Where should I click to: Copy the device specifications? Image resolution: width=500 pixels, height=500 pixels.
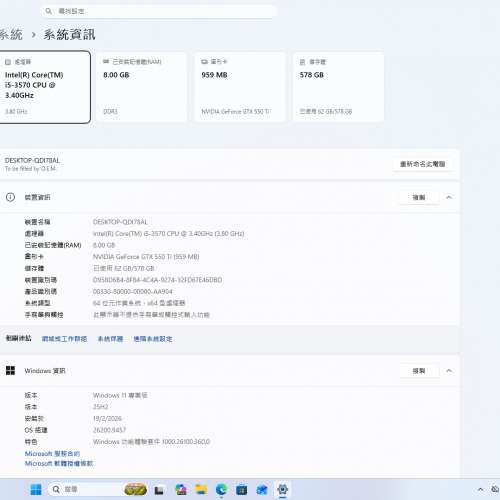(x=419, y=197)
